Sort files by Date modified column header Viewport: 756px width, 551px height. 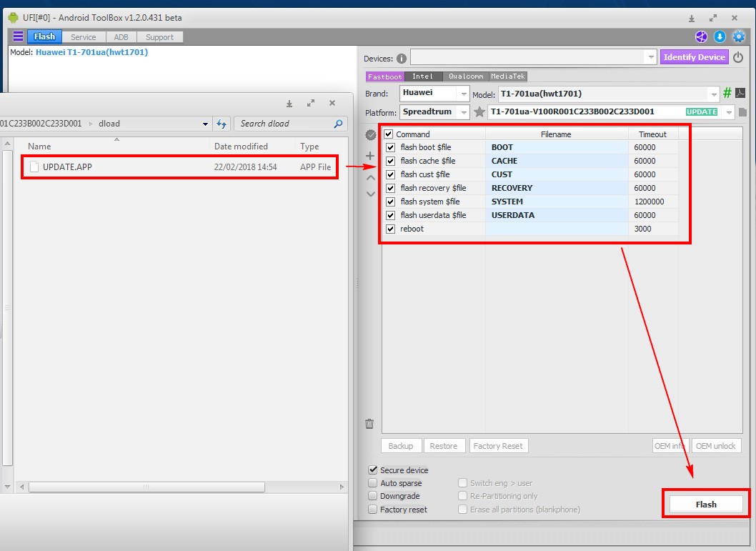241,146
